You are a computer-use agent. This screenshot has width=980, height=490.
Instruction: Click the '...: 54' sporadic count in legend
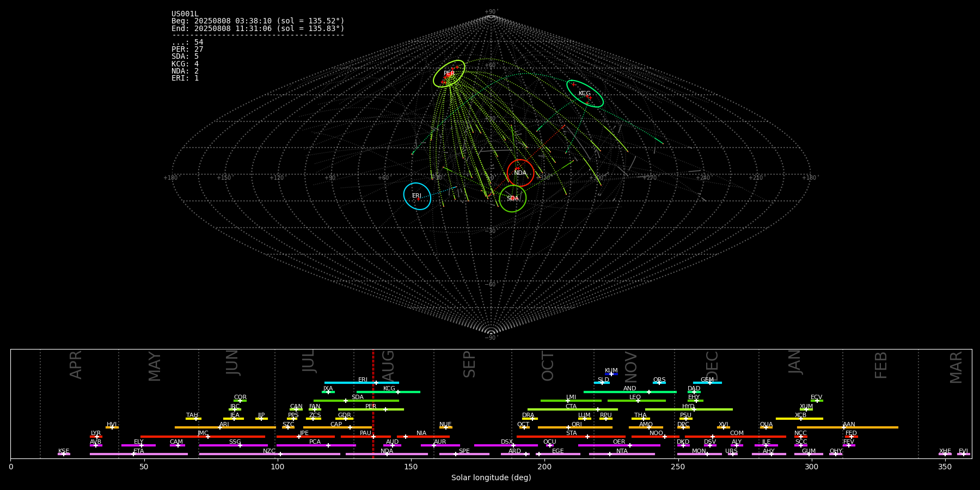click(187, 42)
